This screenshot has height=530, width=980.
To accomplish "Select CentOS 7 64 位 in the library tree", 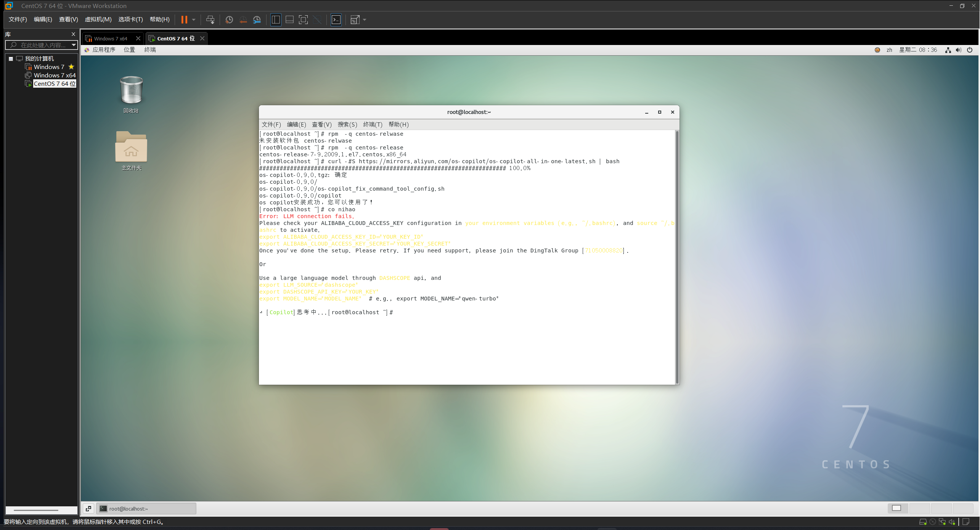I will point(55,84).
